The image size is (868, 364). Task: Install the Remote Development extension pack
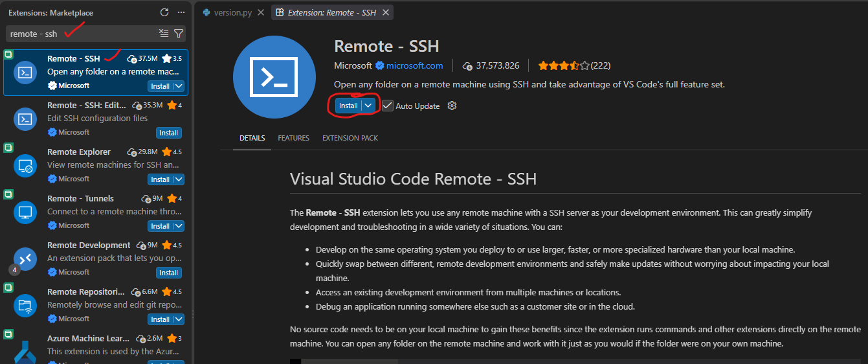click(168, 273)
